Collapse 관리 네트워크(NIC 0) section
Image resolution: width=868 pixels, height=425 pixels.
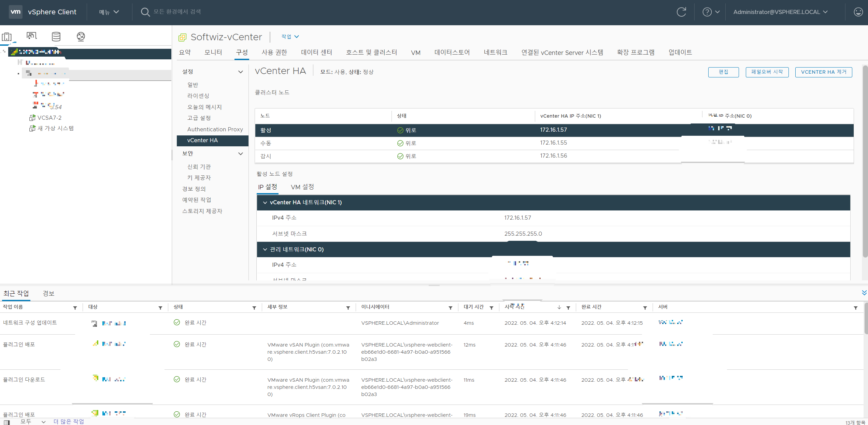pyautogui.click(x=265, y=250)
